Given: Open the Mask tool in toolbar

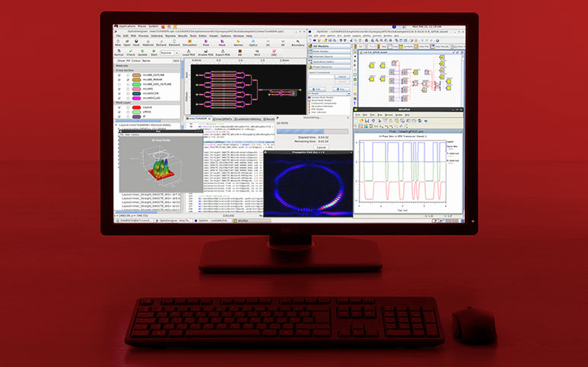Looking at the screenshot, I should tap(222, 43).
